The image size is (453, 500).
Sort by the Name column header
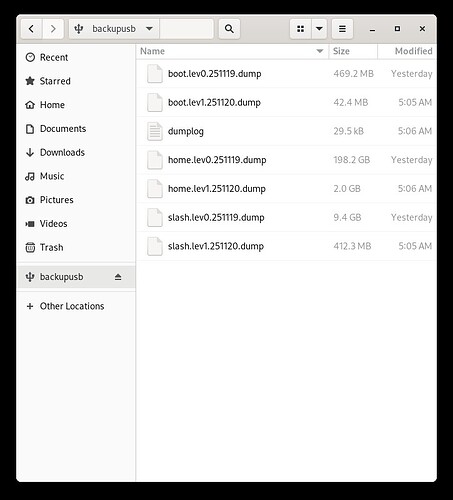[232, 51]
